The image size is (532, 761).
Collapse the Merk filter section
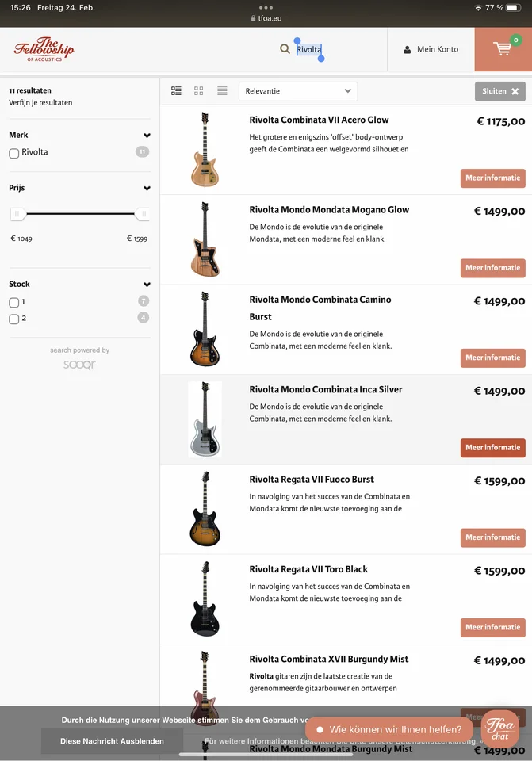[x=147, y=136]
